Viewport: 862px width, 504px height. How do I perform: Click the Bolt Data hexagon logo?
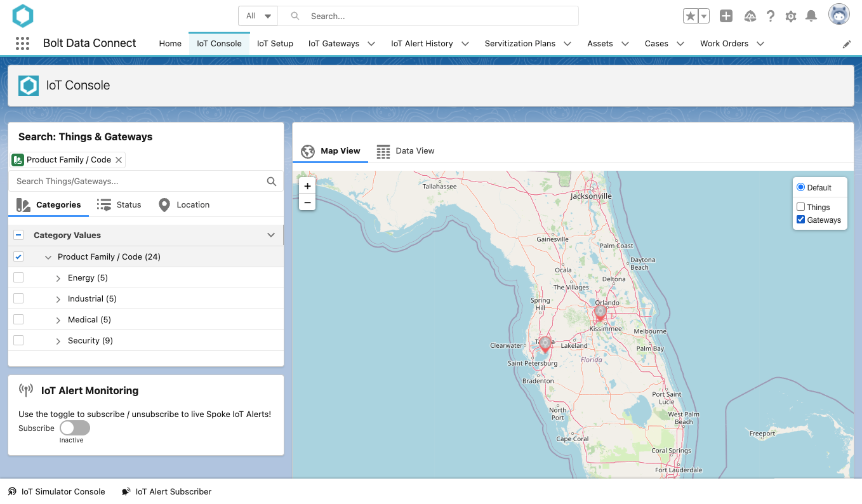coord(23,16)
